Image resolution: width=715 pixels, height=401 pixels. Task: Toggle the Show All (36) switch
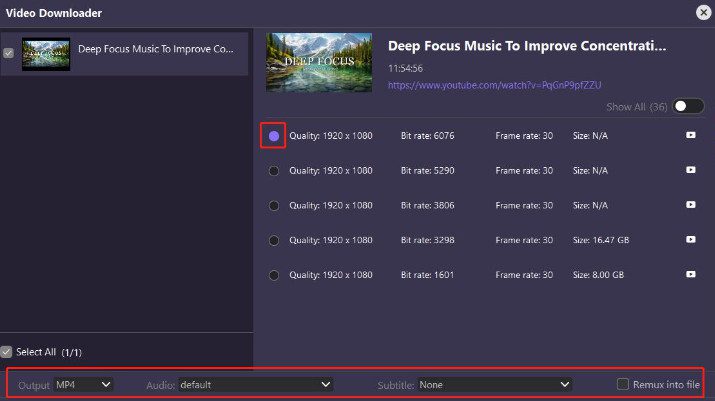point(687,106)
